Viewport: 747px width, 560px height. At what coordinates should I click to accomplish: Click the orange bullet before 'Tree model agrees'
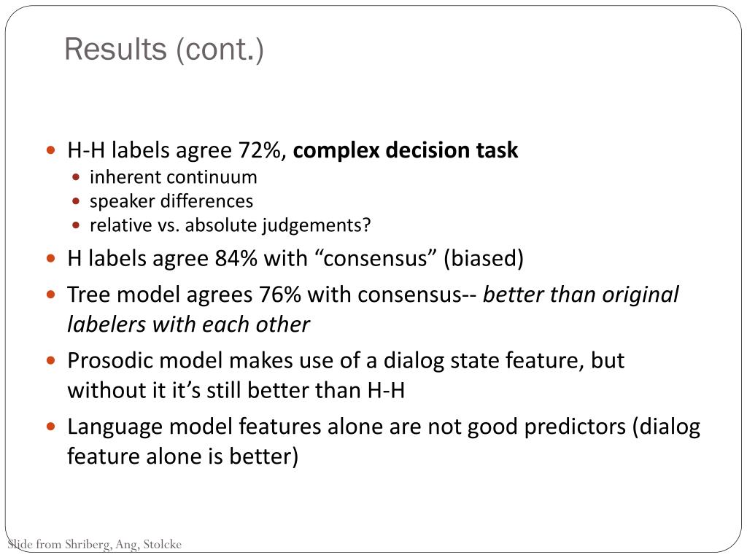[51, 295]
